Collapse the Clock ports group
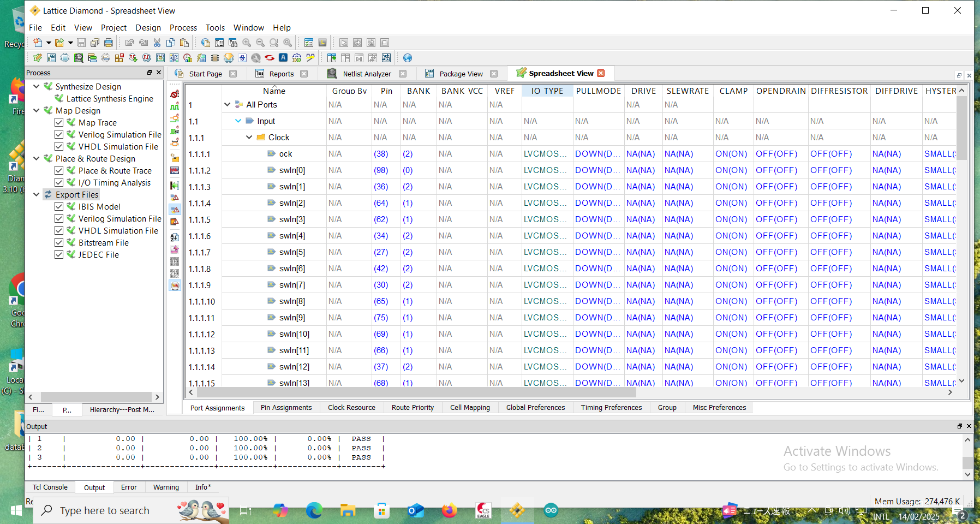Image resolution: width=980 pixels, height=524 pixels. [x=249, y=138]
